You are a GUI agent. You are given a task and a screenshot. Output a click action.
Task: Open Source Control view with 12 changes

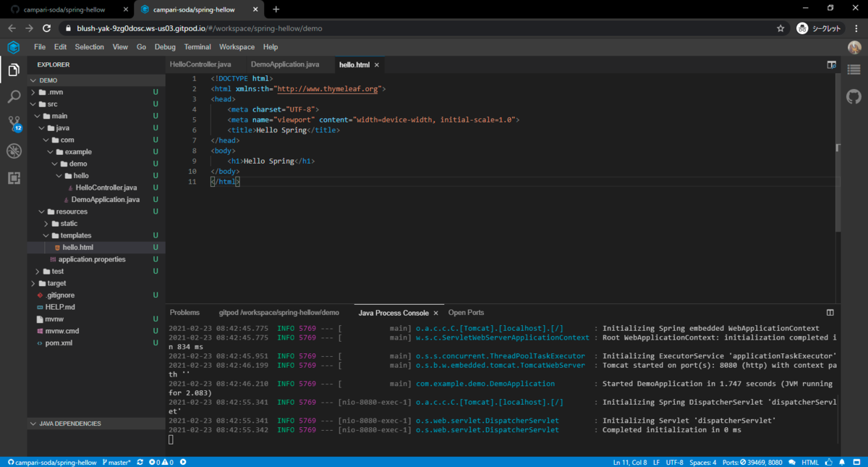tap(14, 123)
